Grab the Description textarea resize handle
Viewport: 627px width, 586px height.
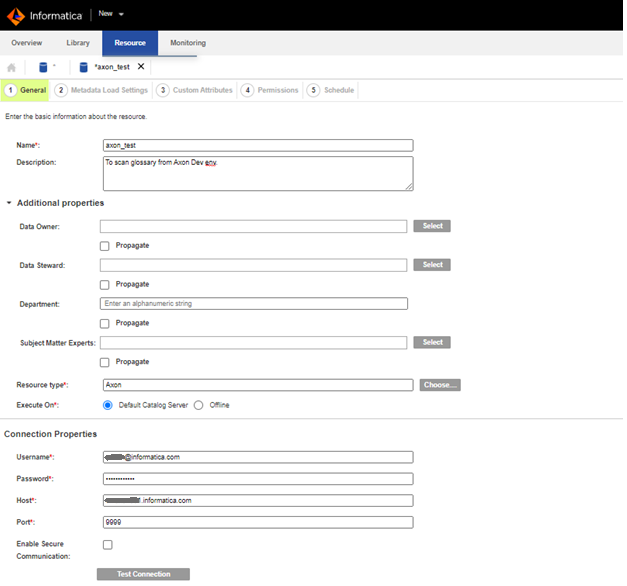[409, 186]
